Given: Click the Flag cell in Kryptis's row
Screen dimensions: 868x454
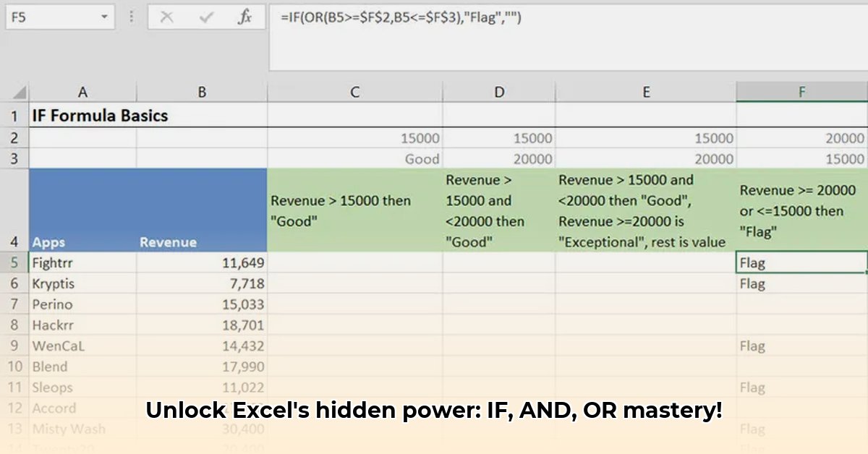Looking at the screenshot, I should click(x=802, y=283).
